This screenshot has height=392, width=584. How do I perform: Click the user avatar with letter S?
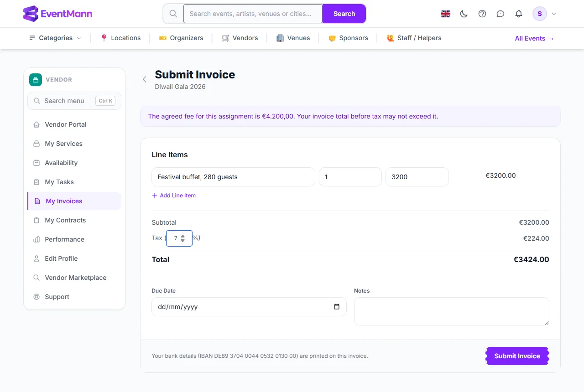[x=540, y=14]
